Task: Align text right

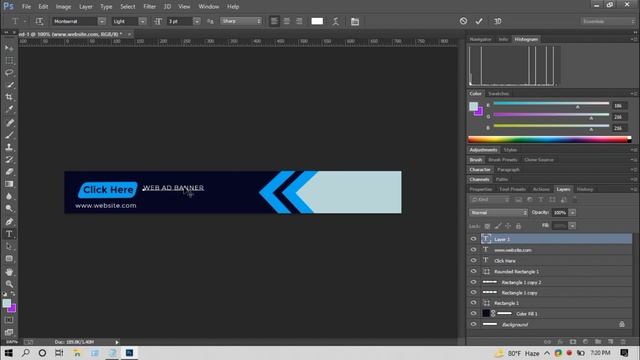Action: (x=299, y=21)
